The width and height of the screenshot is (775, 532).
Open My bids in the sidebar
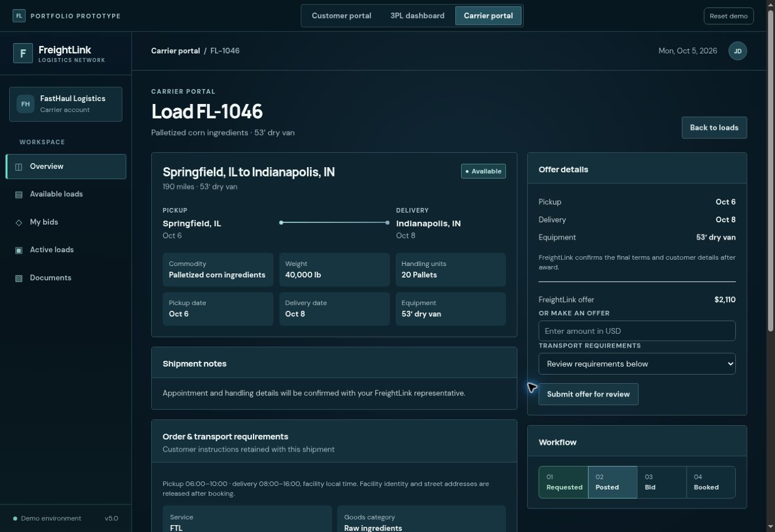click(66, 222)
